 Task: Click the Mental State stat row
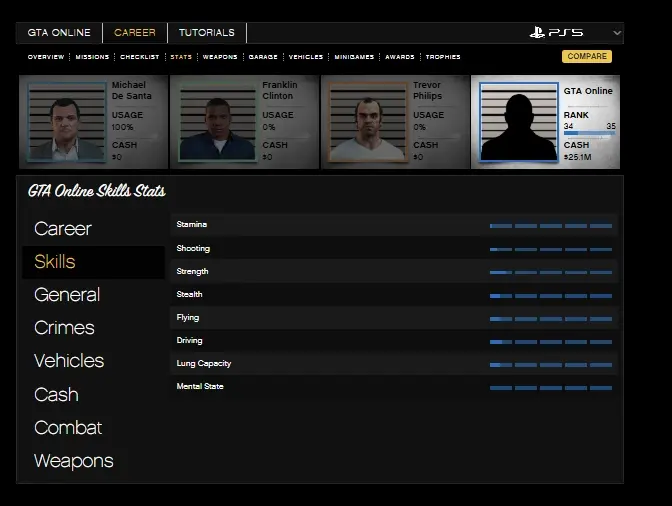pyautogui.click(x=394, y=387)
